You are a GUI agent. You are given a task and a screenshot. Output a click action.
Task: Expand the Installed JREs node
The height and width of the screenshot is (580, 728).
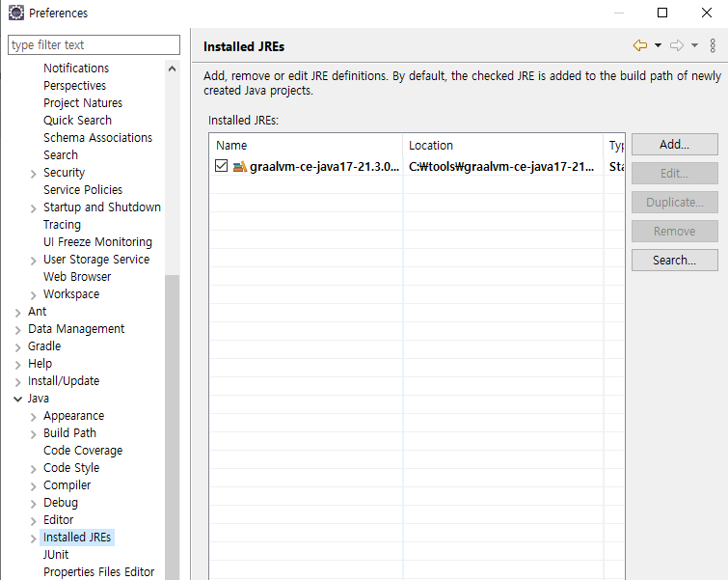[34, 539]
